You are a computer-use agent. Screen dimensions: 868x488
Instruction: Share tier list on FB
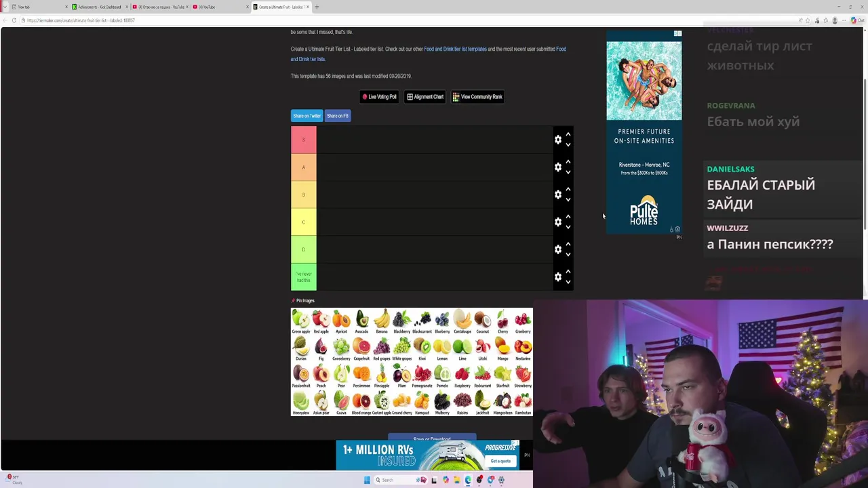(x=337, y=116)
